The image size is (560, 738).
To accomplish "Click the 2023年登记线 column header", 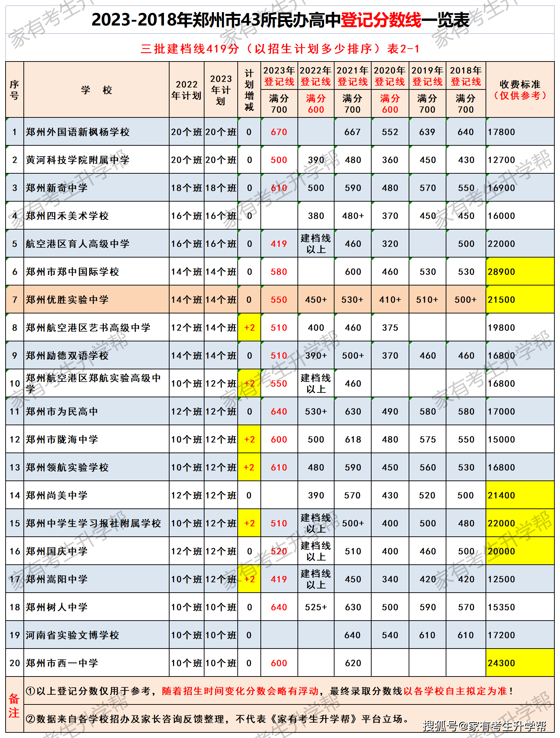I will (x=279, y=76).
